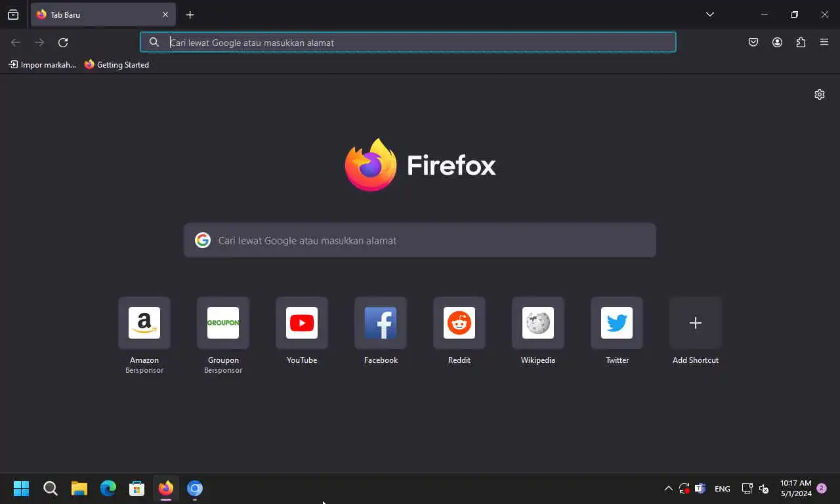This screenshot has width=840, height=504.
Task: Open the application hamburger menu
Action: (824, 43)
